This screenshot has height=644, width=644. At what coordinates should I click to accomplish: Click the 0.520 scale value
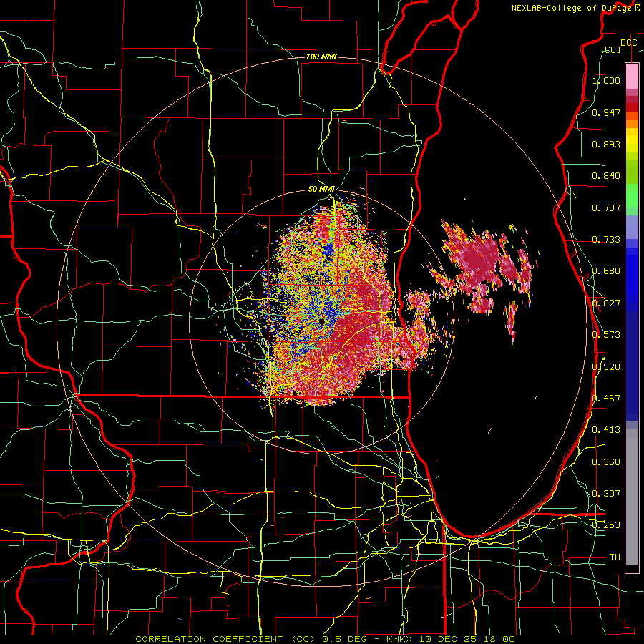[x=606, y=367]
